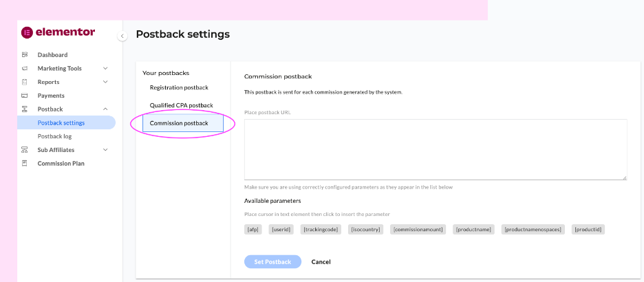Collapse the Postback submenu chevron
This screenshot has height=282, width=644.
pos(105,109)
